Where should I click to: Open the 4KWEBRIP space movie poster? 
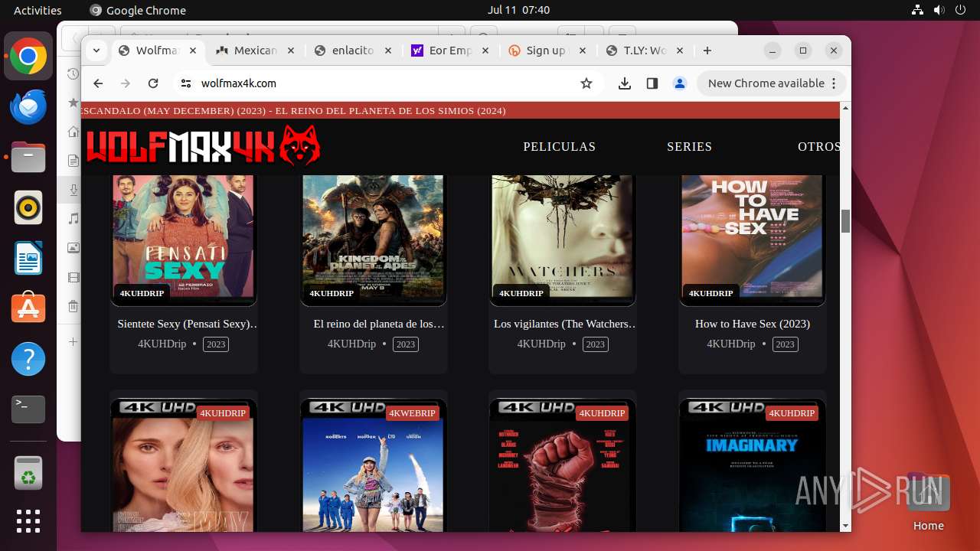pyautogui.click(x=373, y=465)
